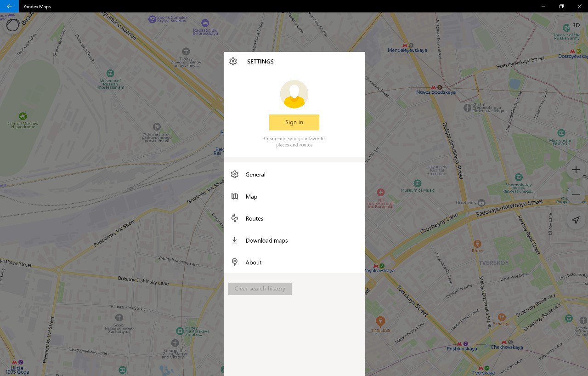Open the Map settings section
Image resolution: width=588 pixels, height=376 pixels.
coord(294,197)
